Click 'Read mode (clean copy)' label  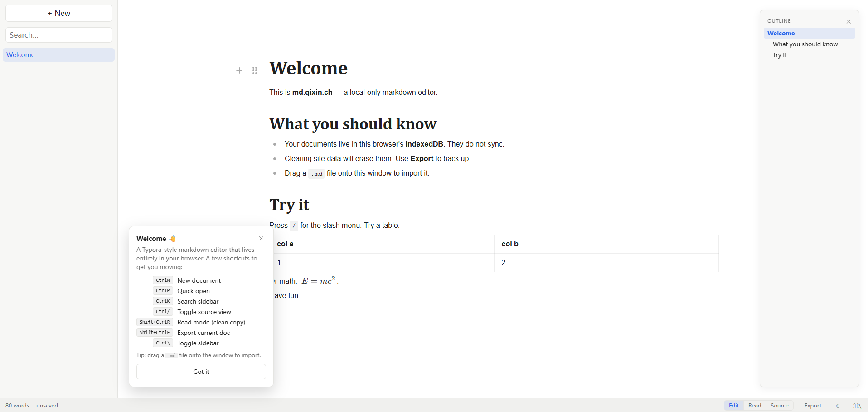point(211,322)
